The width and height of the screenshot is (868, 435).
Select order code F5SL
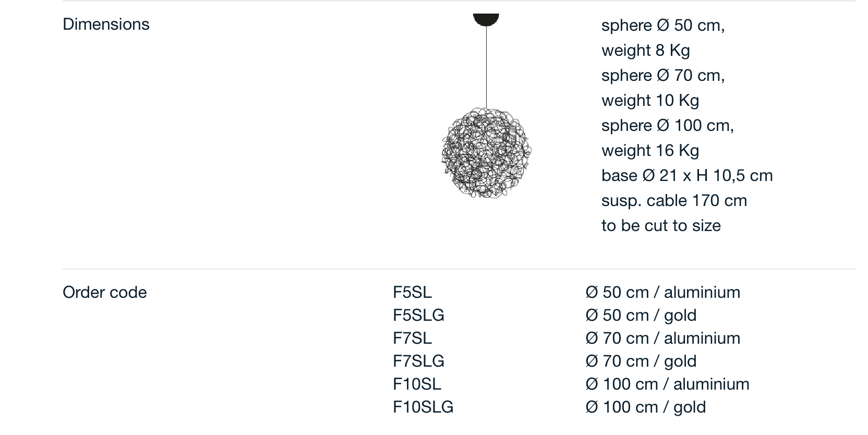pos(412,292)
